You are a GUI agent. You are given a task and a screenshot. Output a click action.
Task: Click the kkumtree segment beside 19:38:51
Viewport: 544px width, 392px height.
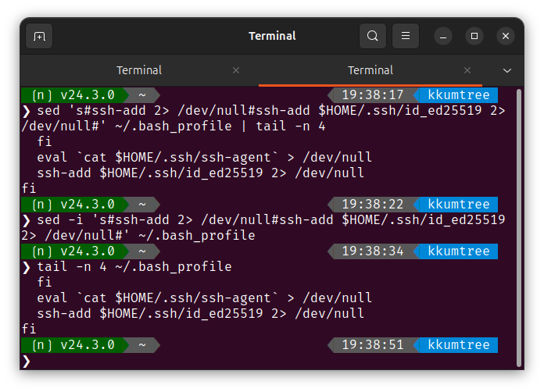(458, 345)
